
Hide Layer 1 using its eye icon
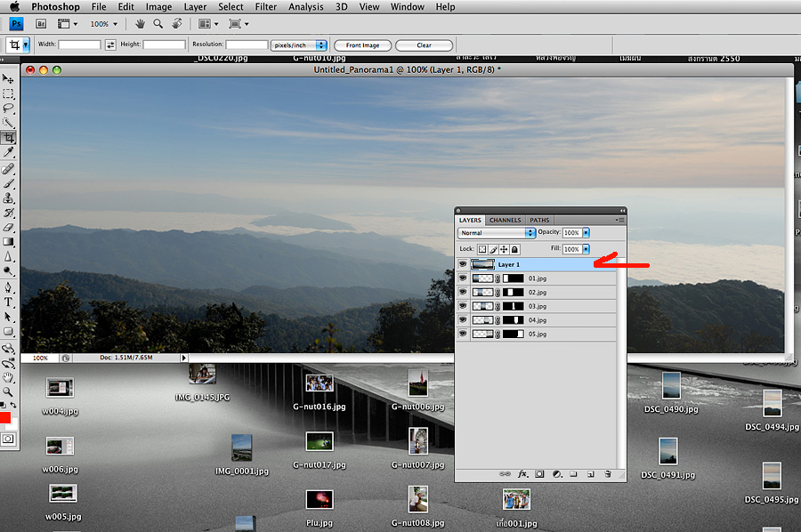[462, 264]
